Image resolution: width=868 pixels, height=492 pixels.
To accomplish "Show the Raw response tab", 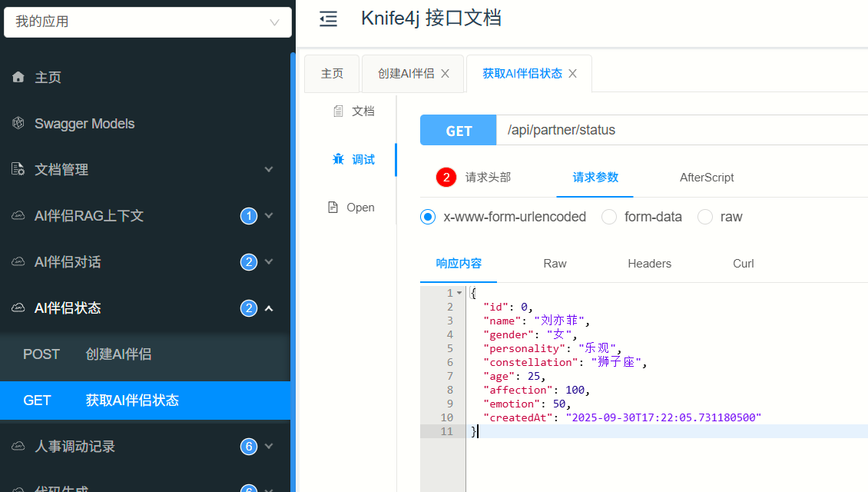I will pos(555,264).
